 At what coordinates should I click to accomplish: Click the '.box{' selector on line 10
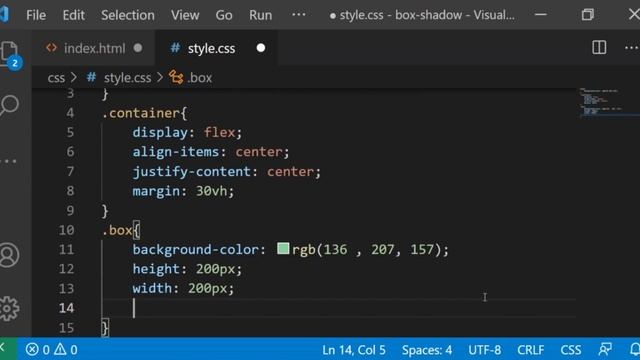[x=121, y=230]
